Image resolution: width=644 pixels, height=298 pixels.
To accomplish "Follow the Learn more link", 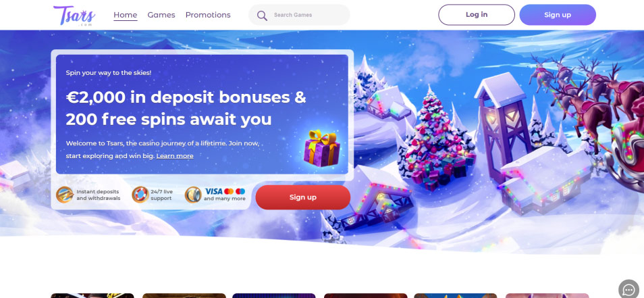I will (x=175, y=156).
